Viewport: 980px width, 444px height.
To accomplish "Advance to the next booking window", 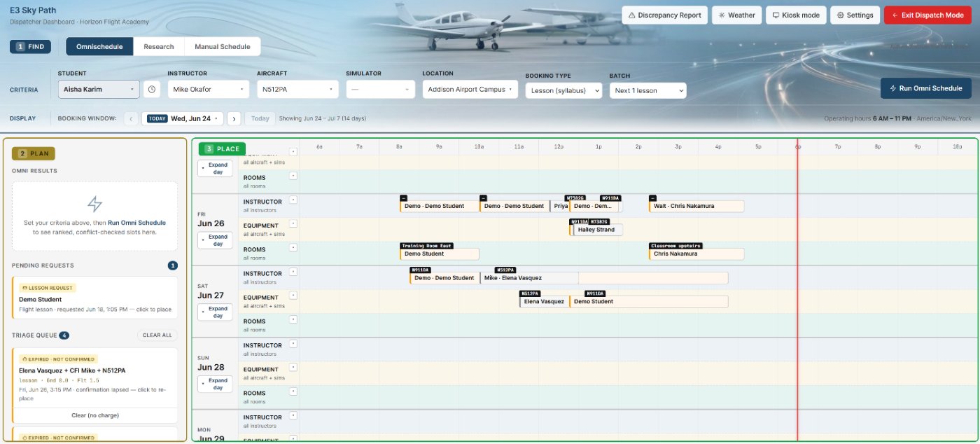I will (x=234, y=118).
